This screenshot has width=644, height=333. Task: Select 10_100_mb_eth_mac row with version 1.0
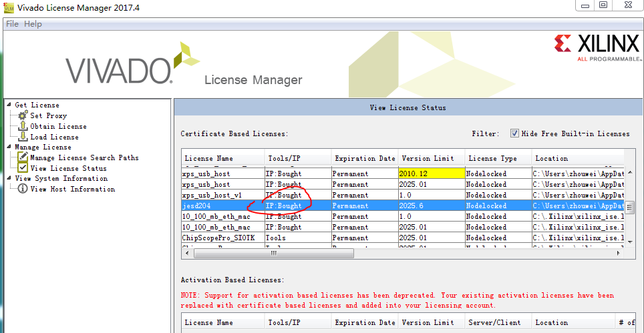coord(403,216)
